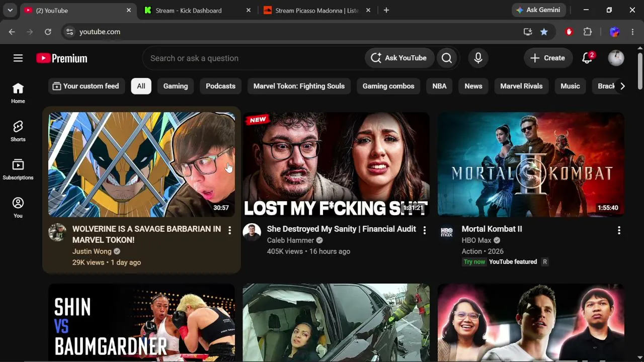
Task: Bookmark this page with the star icon
Action: (544, 32)
